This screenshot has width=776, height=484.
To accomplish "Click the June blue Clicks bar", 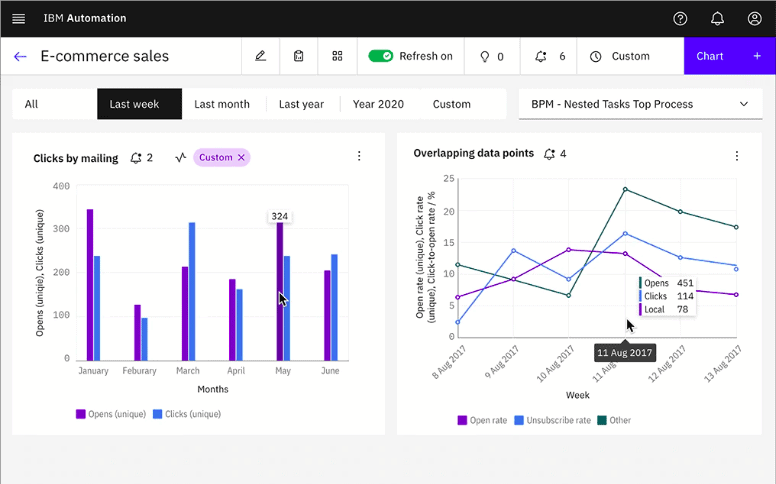I will (335, 307).
